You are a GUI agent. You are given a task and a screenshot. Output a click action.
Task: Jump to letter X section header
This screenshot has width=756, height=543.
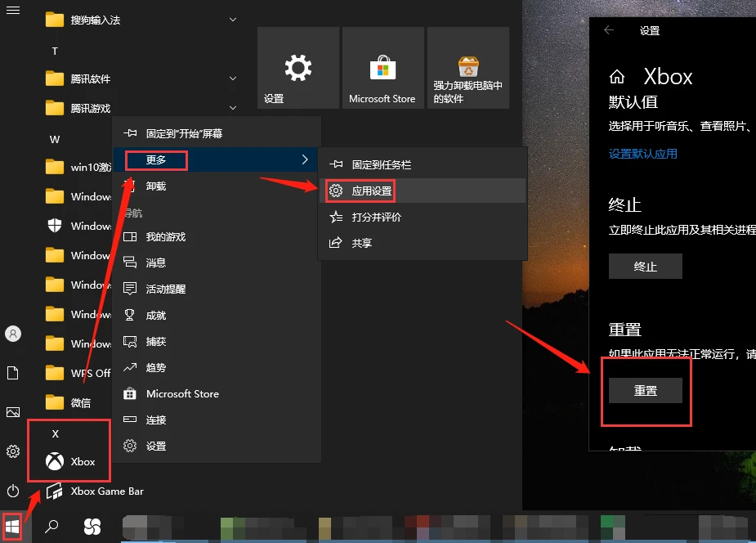[56, 433]
